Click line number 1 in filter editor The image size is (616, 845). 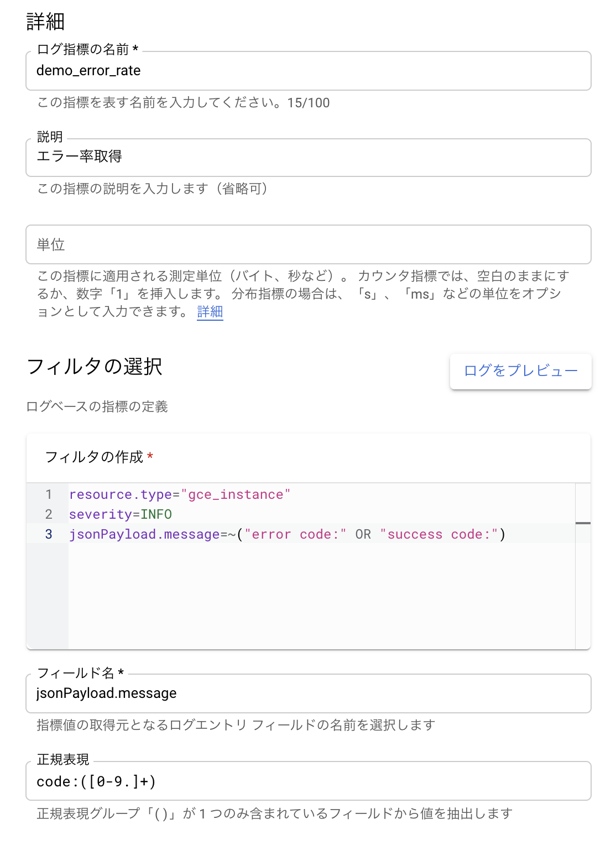[49, 494]
